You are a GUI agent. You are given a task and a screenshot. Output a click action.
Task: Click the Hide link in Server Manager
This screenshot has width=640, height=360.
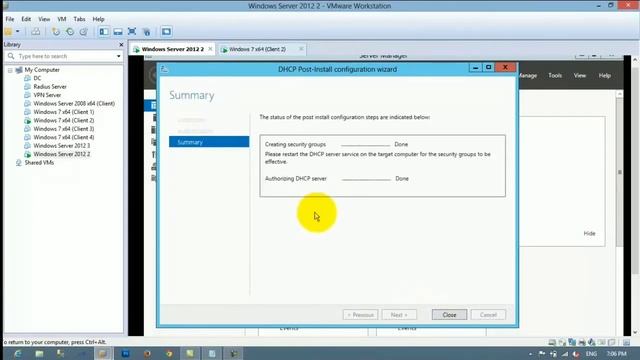click(x=589, y=233)
